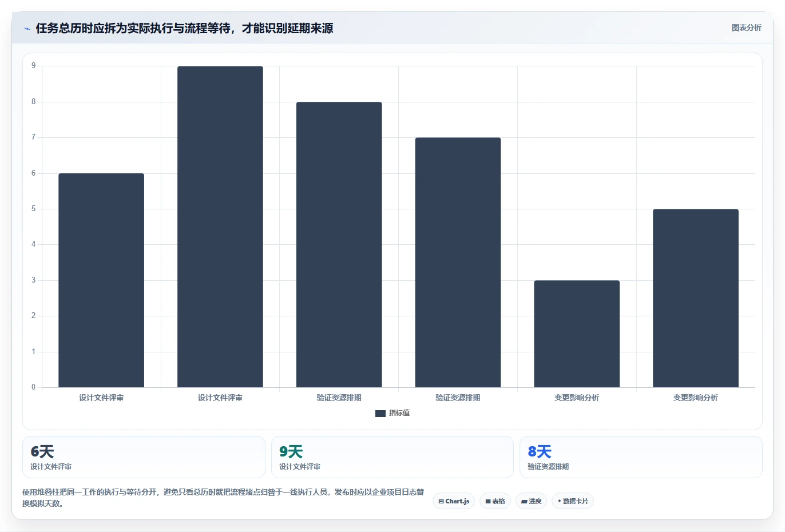
Task: Click the shortest bar with value 3
Action: [577, 334]
